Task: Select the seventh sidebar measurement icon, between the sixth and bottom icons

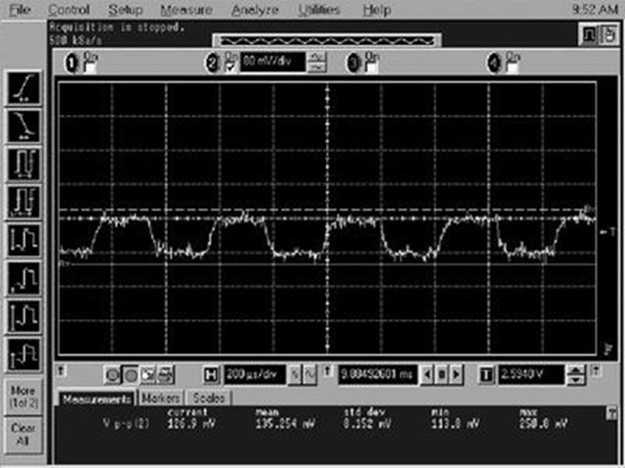Action: pos(24,316)
